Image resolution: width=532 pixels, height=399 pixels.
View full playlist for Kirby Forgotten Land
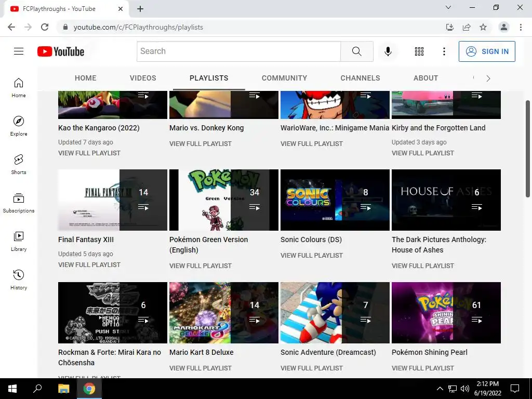pos(423,153)
